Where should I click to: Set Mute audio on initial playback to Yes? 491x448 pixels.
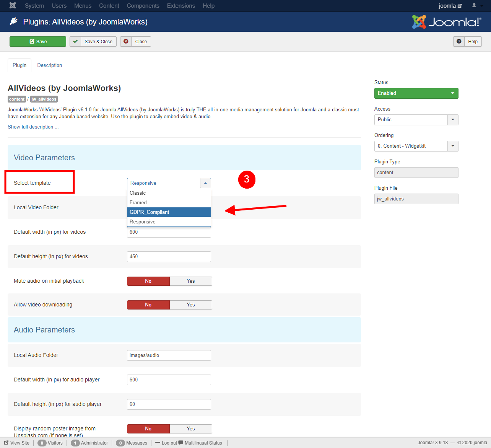[x=191, y=281]
